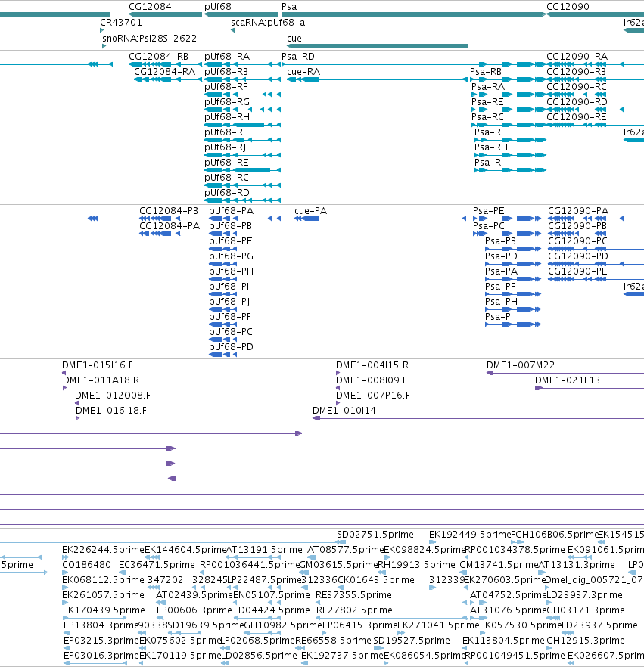This screenshot has height=667, width=644.
Task: Click the CG12084 gene label
Action: pyautogui.click(x=150, y=6)
